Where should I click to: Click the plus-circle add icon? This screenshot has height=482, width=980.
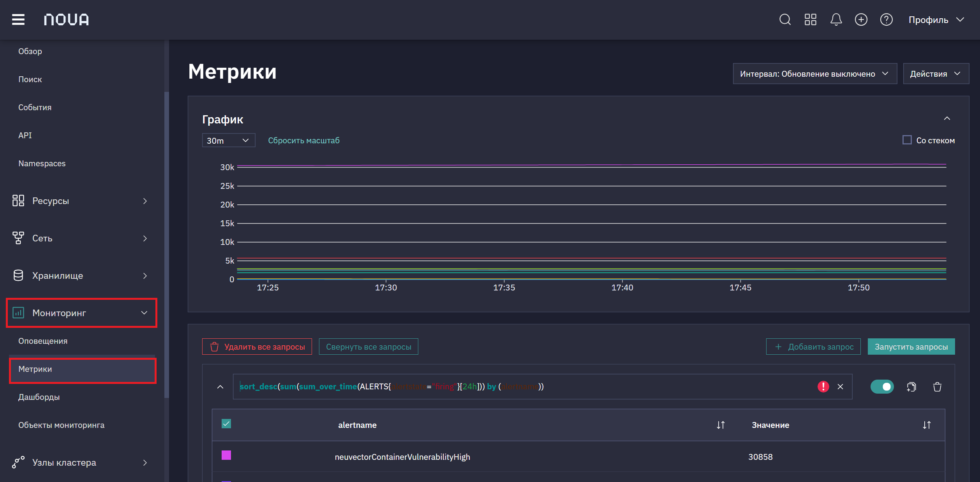861,19
